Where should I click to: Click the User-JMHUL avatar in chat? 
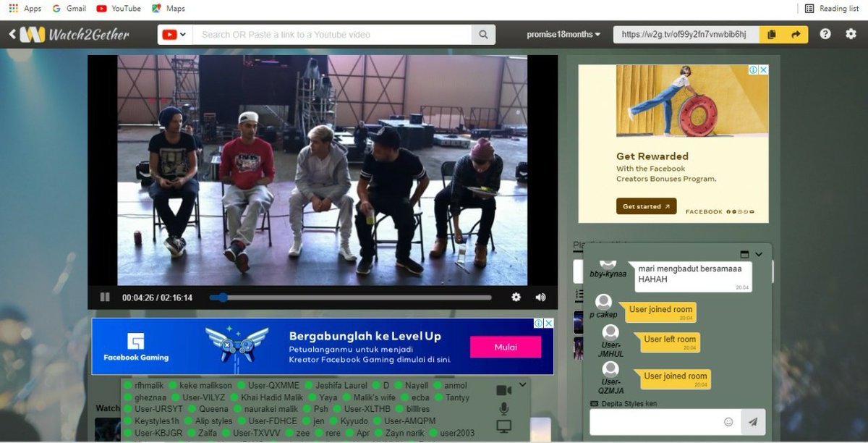pos(611,332)
